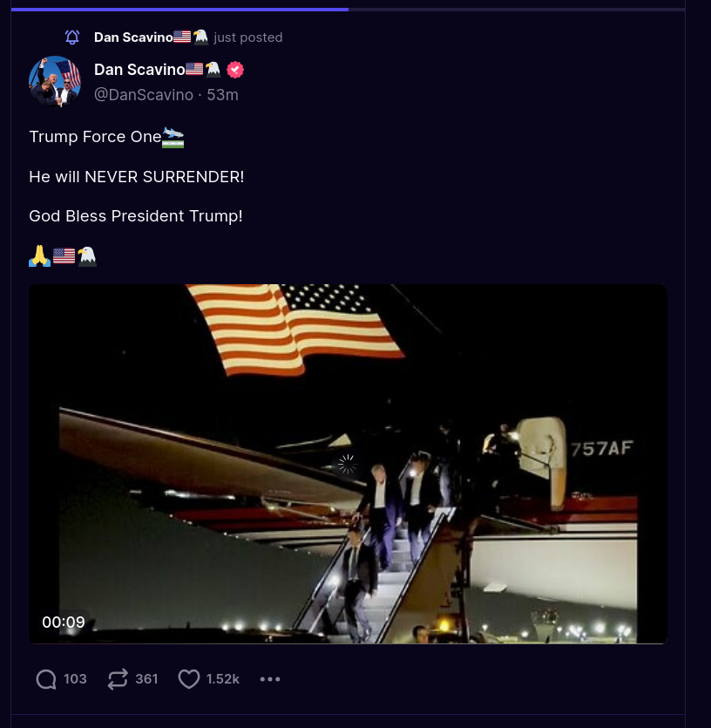The image size is (711, 728).
Task: Click the airplane emoji after Trump Force One
Action: coord(173,138)
